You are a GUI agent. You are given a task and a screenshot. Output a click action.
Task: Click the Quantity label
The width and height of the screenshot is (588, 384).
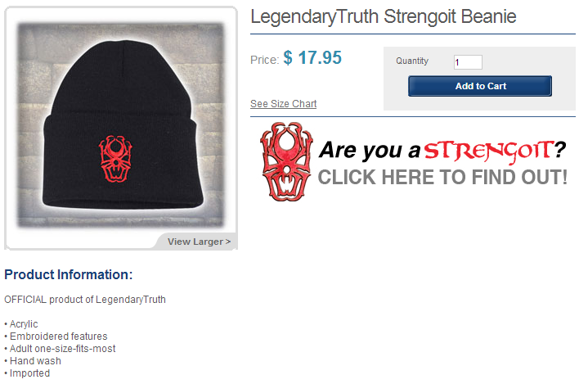pyautogui.click(x=412, y=61)
